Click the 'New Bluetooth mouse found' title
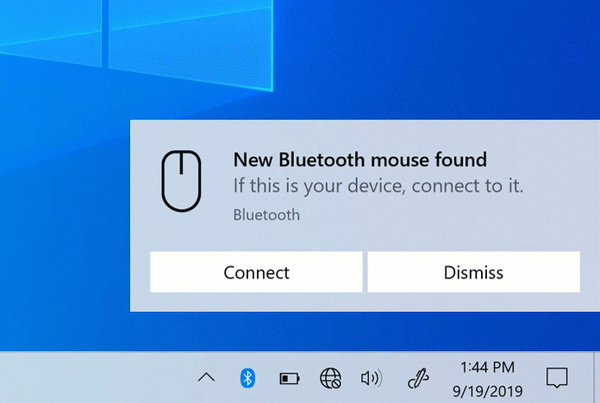Viewport: 600px width, 403px height. [360, 160]
